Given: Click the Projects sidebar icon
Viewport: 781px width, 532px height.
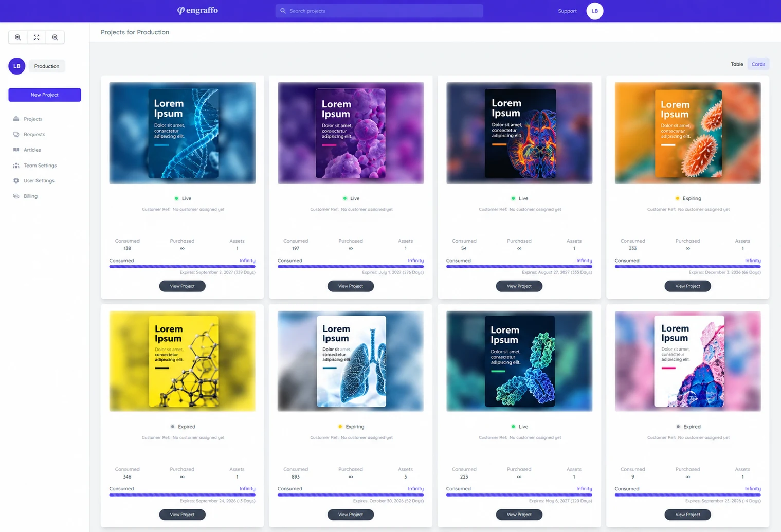Looking at the screenshot, I should pyautogui.click(x=16, y=119).
